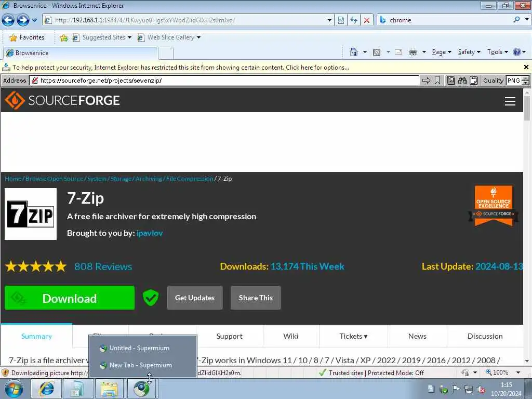Click the bookmark icon in Browservice bar
532x399 pixels.
[437, 81]
